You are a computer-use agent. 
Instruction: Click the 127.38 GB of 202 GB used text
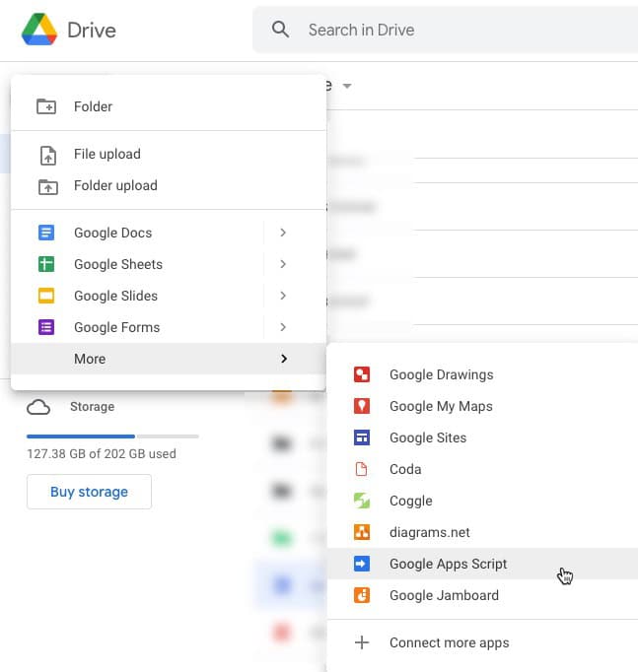102,453
